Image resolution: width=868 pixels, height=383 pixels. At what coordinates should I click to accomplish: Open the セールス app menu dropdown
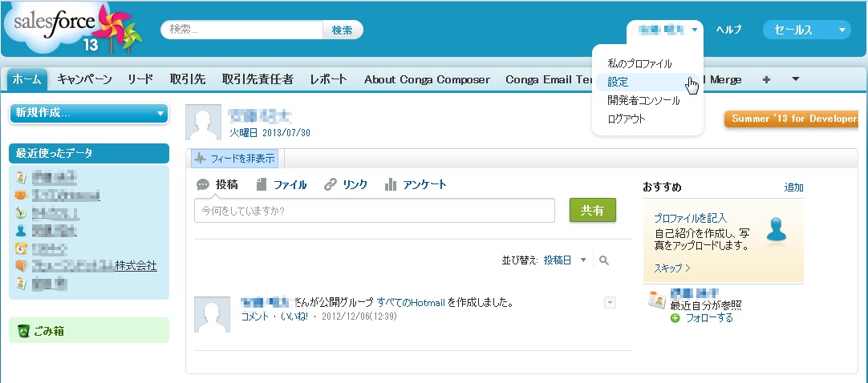(806, 30)
